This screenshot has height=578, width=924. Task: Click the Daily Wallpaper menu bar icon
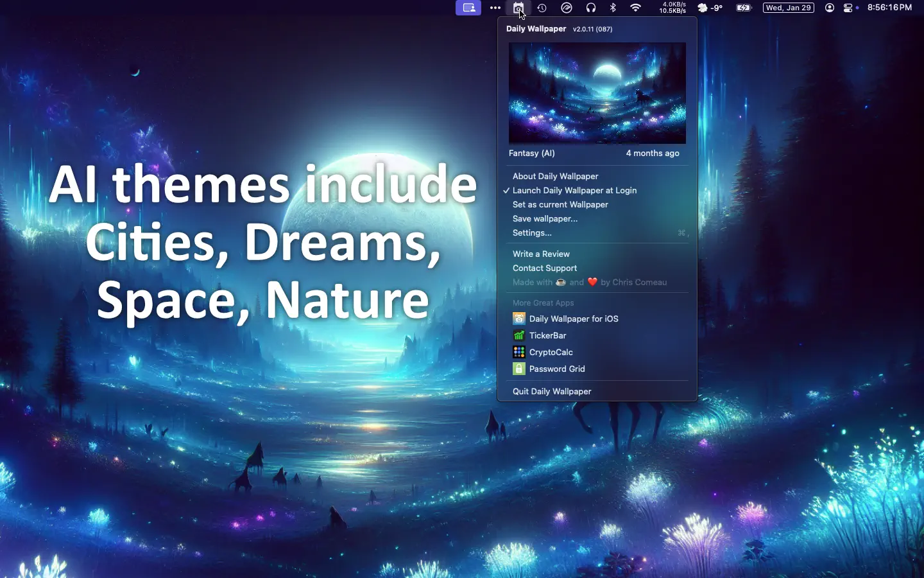pos(518,8)
